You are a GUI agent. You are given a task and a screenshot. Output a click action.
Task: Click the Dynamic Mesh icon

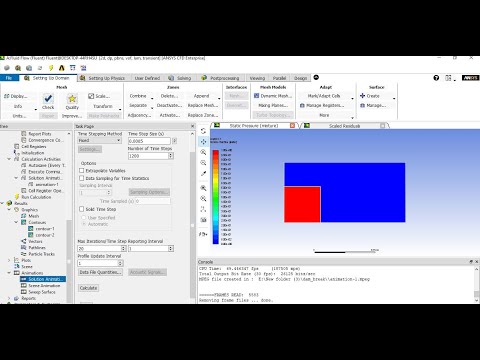[257, 96]
